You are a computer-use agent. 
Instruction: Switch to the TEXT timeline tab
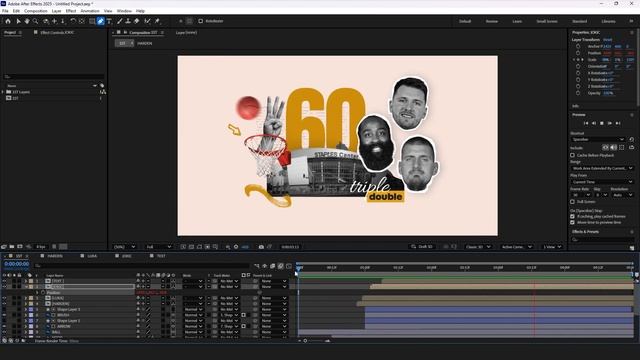point(161,256)
